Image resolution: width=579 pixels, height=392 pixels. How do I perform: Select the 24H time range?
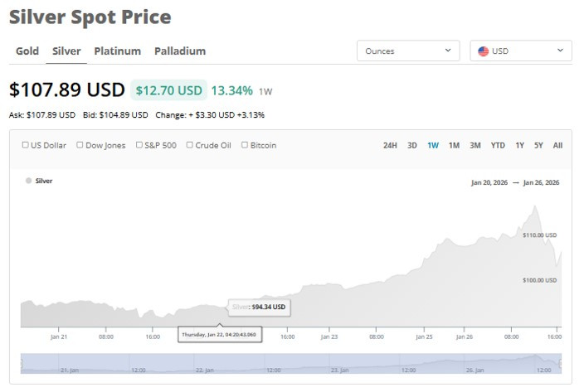(390, 146)
